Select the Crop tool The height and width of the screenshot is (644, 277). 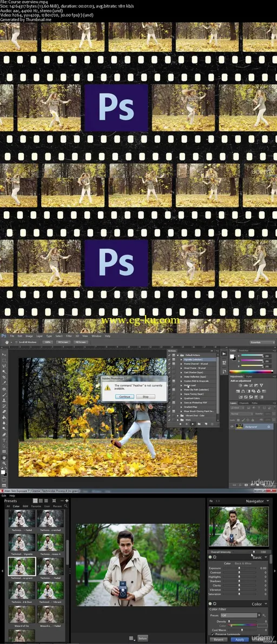pos(4,377)
